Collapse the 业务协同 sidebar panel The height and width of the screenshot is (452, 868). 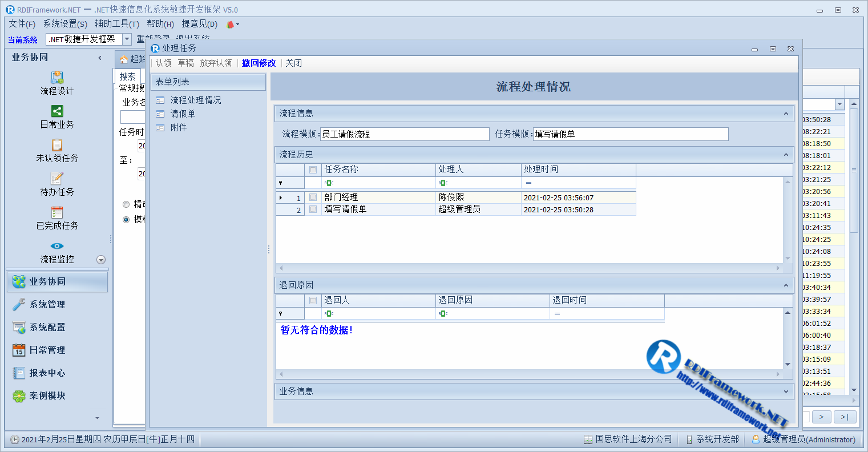tap(100, 58)
